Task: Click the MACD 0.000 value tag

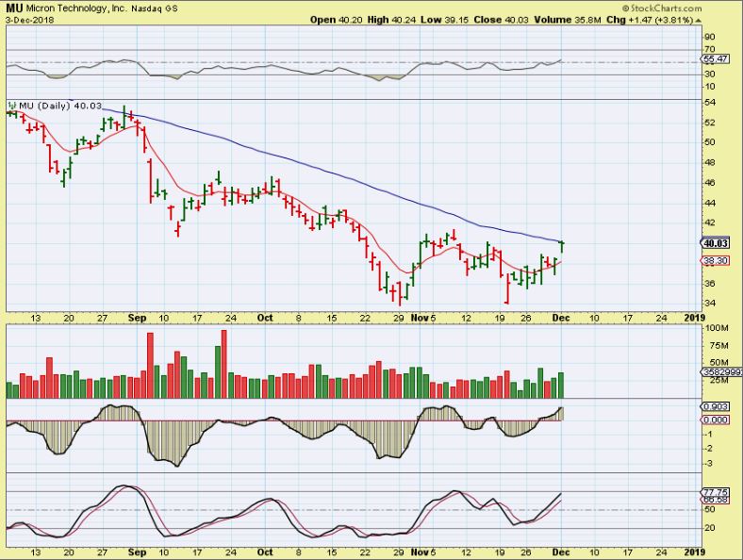Action: tap(716, 420)
